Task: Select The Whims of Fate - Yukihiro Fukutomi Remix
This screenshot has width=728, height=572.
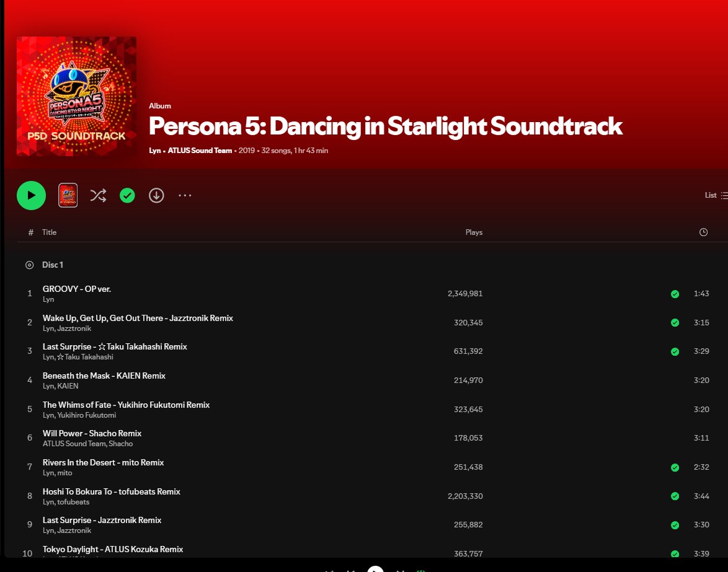Action: [127, 405]
